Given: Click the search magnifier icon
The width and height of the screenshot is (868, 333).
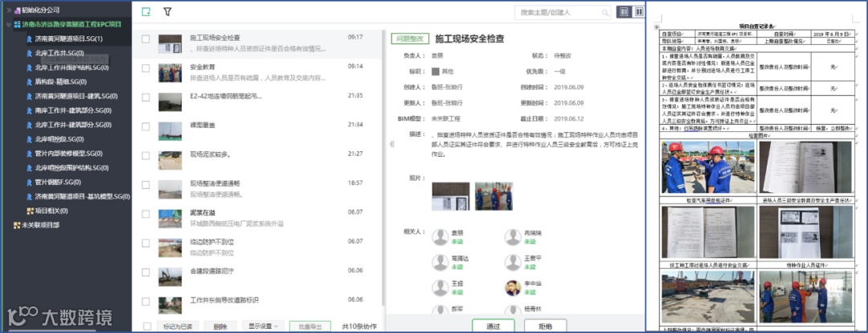Looking at the screenshot, I should point(605,12).
